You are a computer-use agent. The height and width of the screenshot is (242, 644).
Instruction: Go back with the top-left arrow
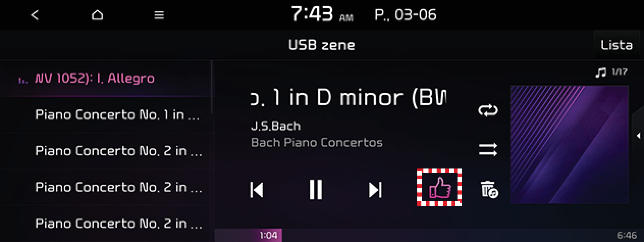pos(35,15)
